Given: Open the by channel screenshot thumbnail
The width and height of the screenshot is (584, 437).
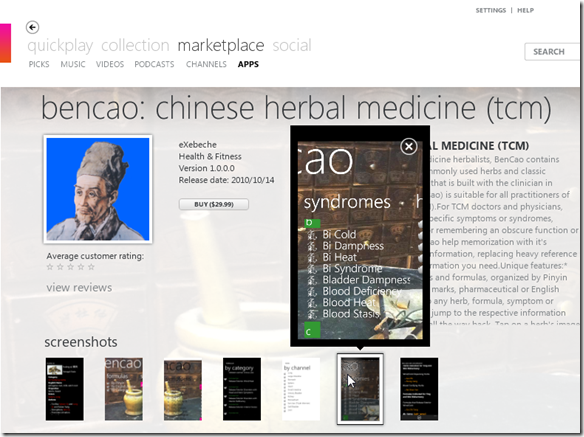Looking at the screenshot, I should coord(301,389).
